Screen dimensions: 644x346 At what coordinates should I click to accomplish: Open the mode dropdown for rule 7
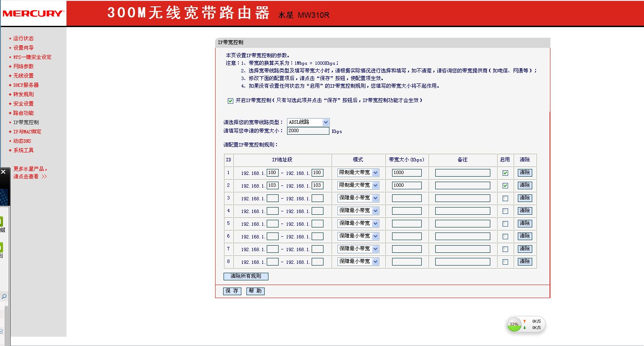click(x=358, y=249)
